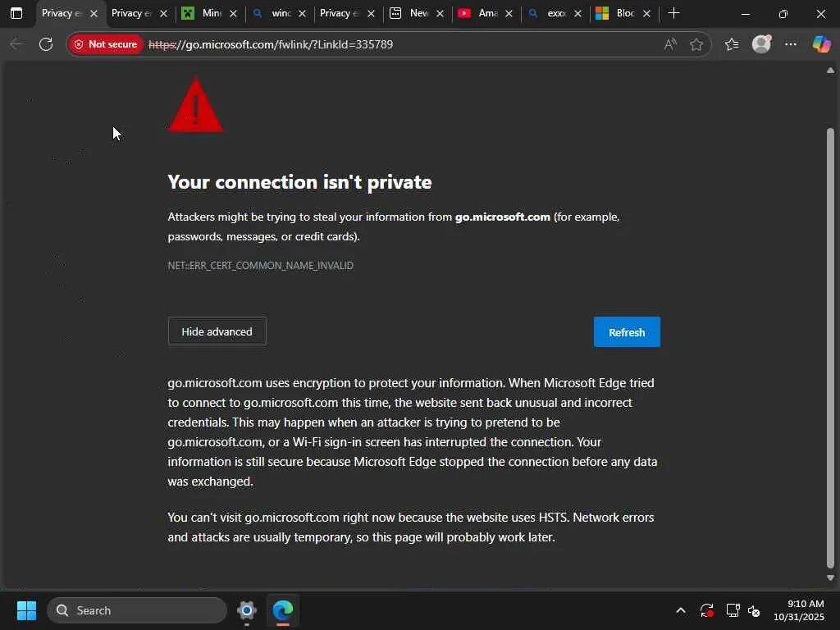Click the scrollbar down arrow

pyautogui.click(x=830, y=577)
